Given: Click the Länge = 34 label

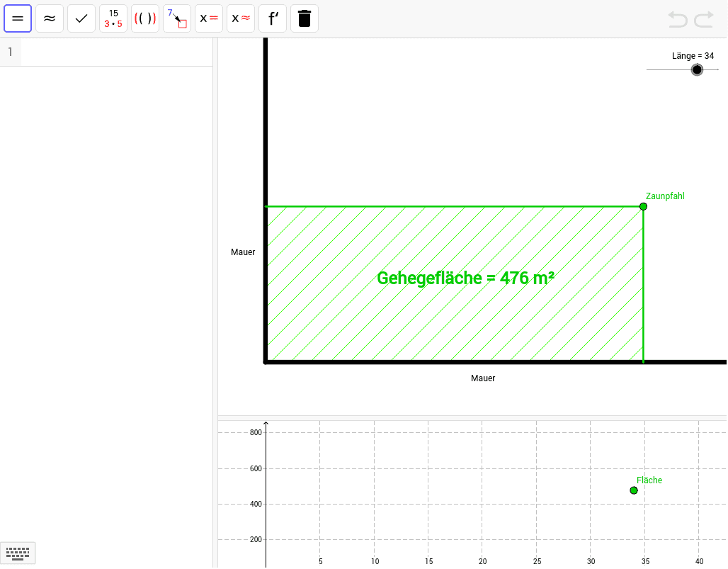Looking at the screenshot, I should pyautogui.click(x=693, y=56).
